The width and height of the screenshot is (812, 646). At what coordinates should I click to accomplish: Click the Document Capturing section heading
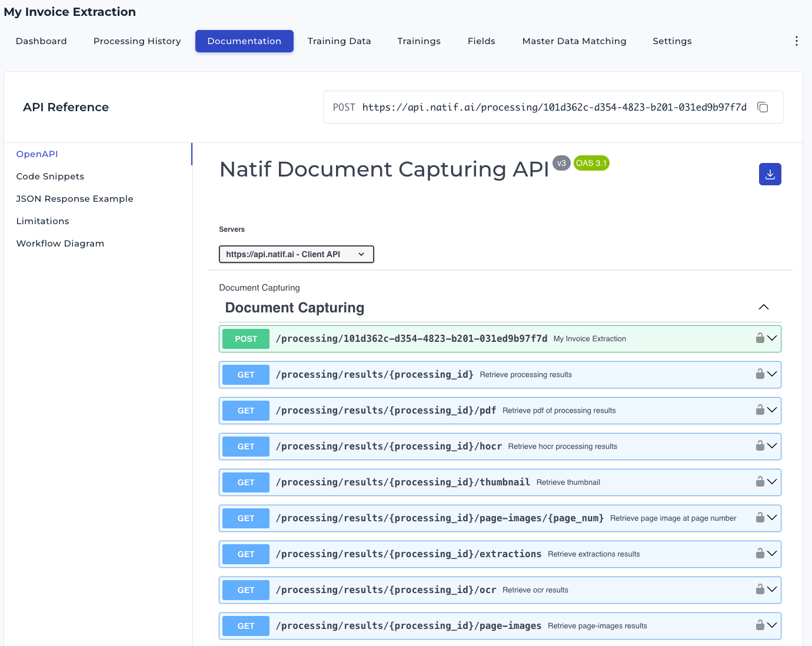(295, 308)
